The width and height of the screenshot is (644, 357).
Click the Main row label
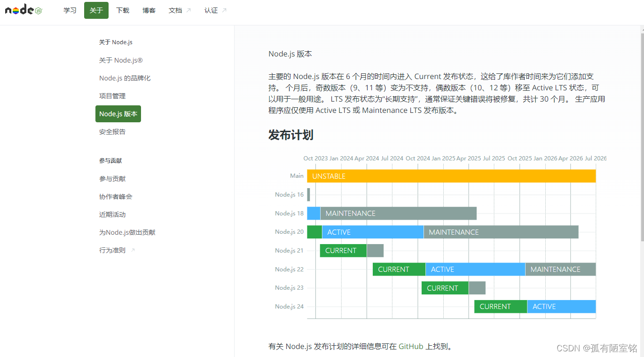tap(297, 175)
